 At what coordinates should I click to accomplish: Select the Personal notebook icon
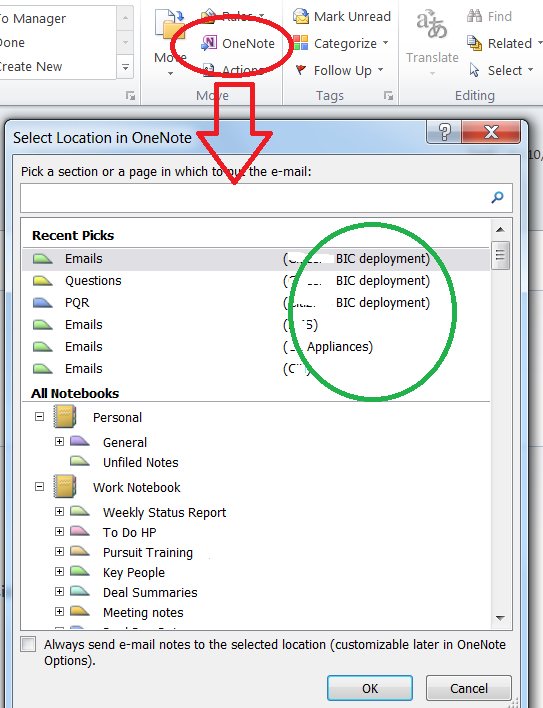[x=65, y=416]
